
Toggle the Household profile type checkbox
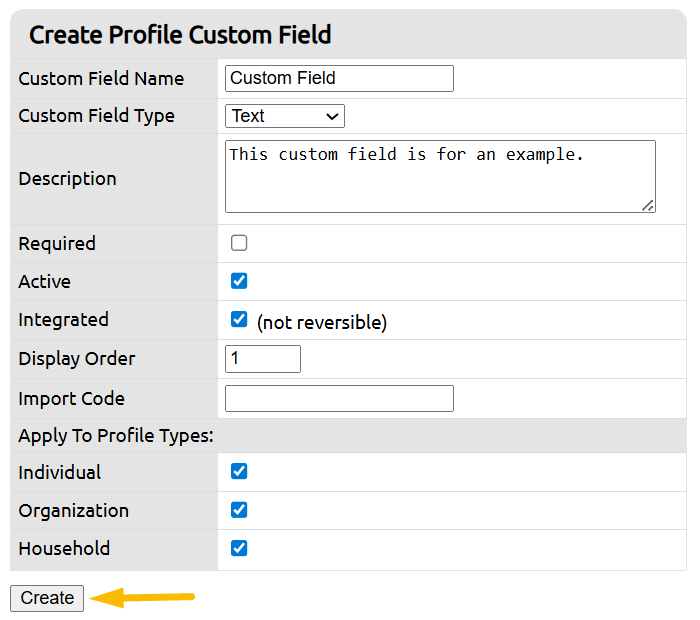tap(239, 548)
